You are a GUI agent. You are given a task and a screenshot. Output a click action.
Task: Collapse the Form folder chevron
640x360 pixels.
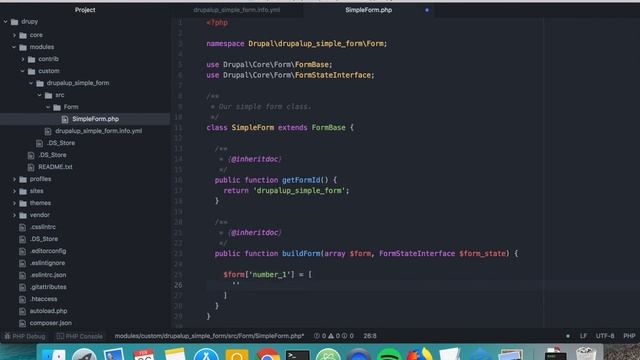(x=49, y=107)
